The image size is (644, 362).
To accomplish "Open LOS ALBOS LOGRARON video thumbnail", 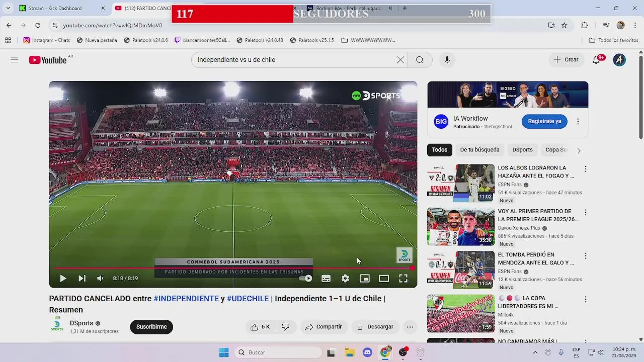I will 461,183.
